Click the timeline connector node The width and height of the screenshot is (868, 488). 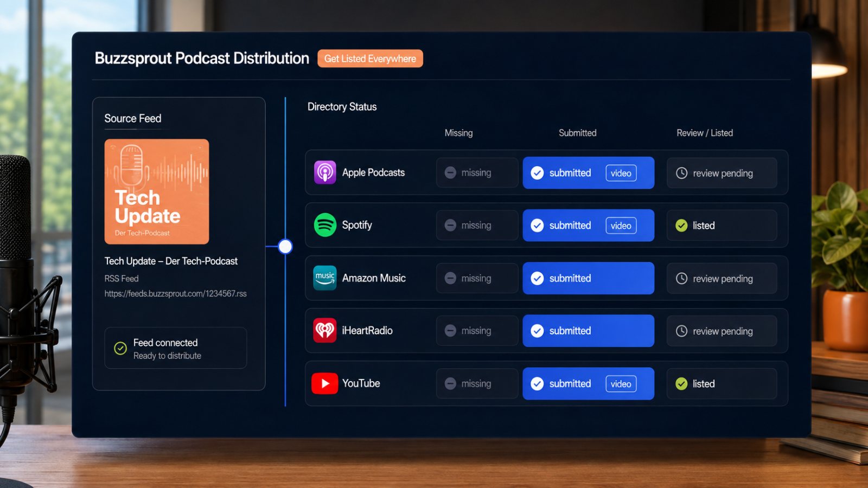click(285, 247)
